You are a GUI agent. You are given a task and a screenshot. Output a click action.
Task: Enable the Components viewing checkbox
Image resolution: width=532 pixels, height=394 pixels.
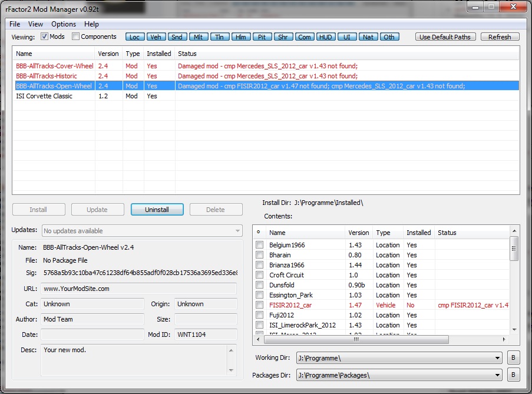[76, 37]
